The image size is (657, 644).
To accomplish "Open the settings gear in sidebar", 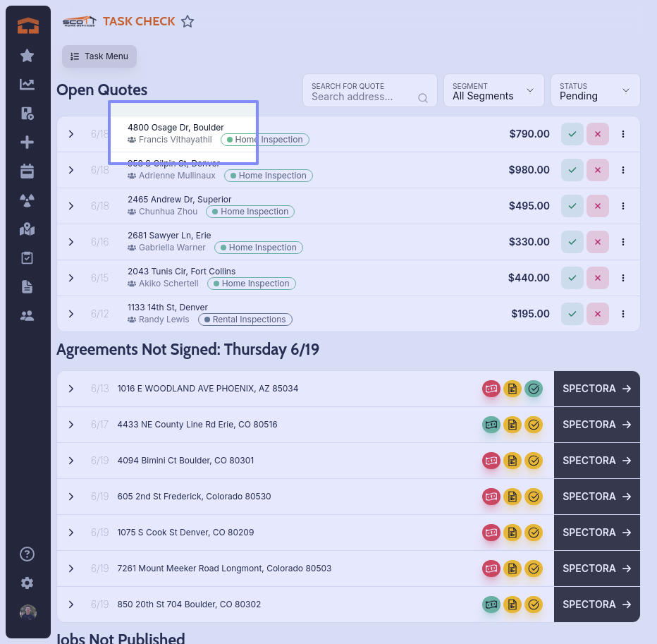I will click(x=27, y=583).
